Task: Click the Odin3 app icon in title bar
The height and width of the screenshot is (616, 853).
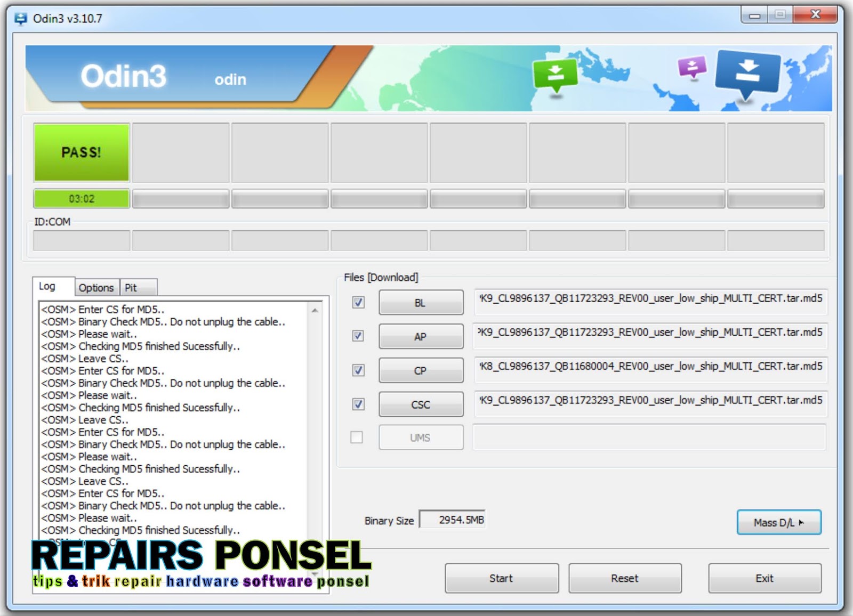Action: pyautogui.click(x=21, y=19)
